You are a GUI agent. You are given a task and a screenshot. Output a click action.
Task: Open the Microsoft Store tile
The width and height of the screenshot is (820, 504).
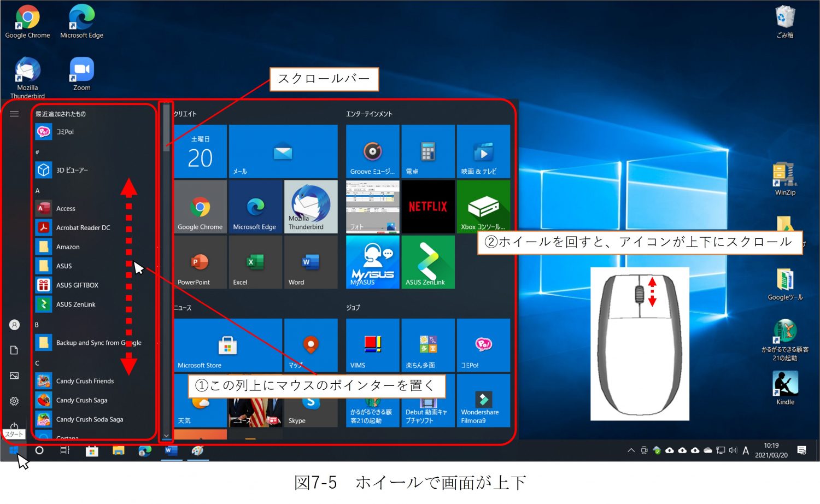click(227, 345)
